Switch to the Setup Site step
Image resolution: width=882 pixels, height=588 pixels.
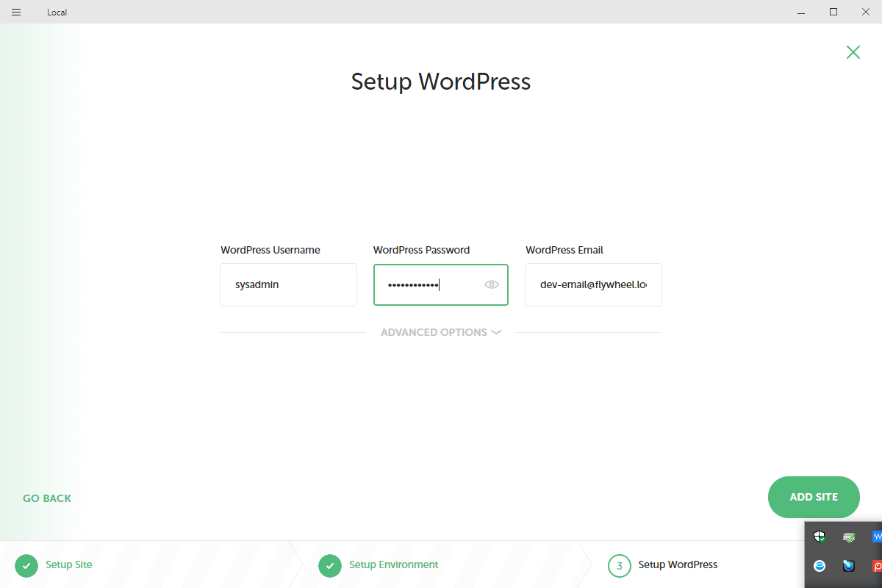coord(69,564)
